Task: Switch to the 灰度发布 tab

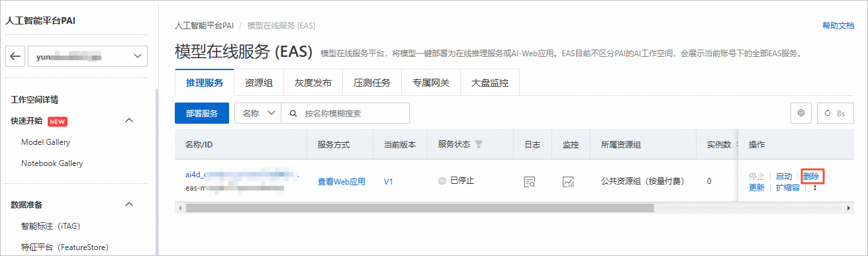Action: (313, 83)
